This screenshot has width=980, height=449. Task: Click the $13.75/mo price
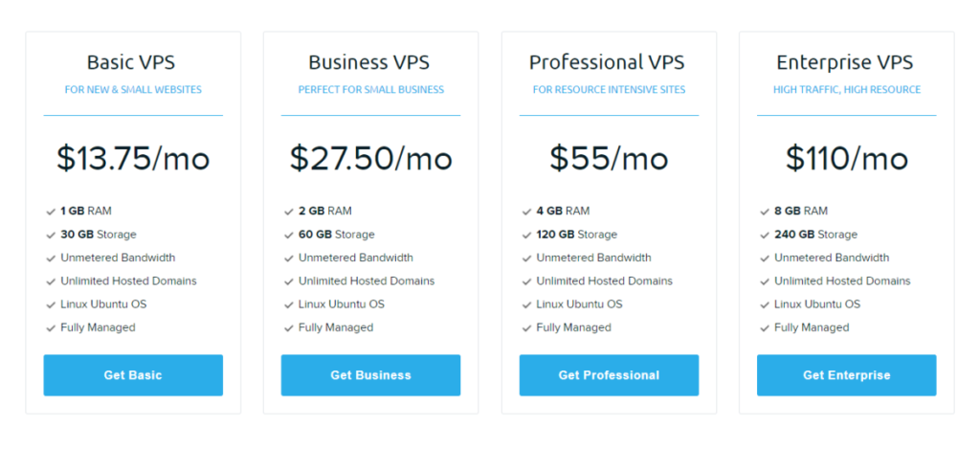coord(133,158)
